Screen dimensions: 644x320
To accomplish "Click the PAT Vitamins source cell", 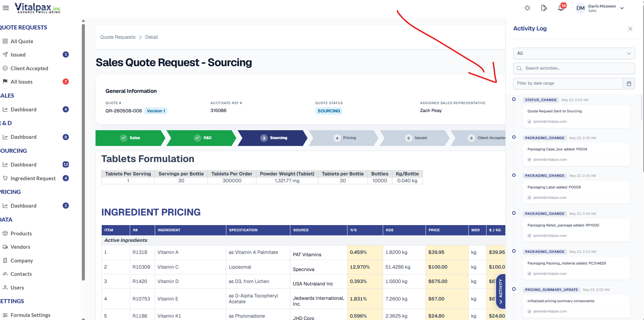I will [x=319, y=253].
